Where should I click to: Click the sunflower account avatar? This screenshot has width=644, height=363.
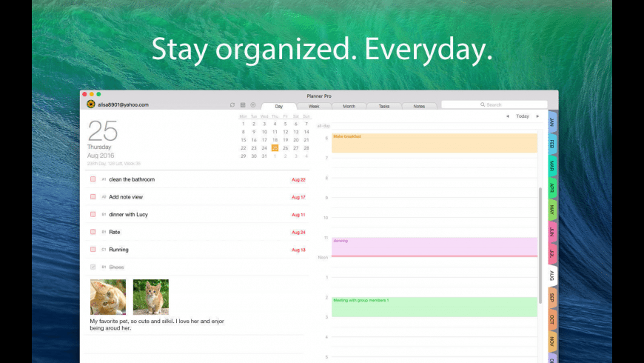pos(91,104)
